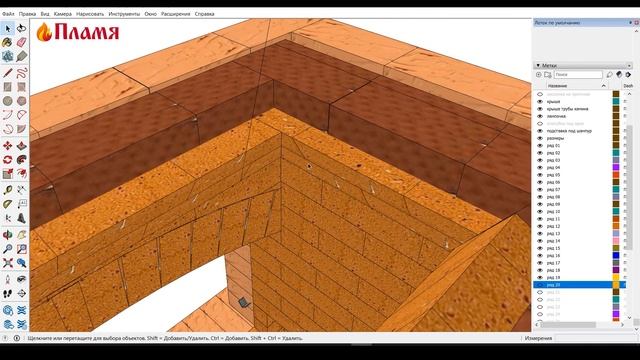The height and width of the screenshot is (360, 640).
Task: Activate the Push/Pull tool
Action: (x=22, y=146)
